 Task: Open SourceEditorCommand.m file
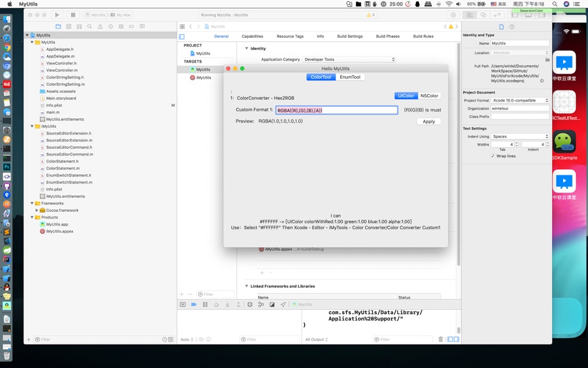click(x=69, y=154)
